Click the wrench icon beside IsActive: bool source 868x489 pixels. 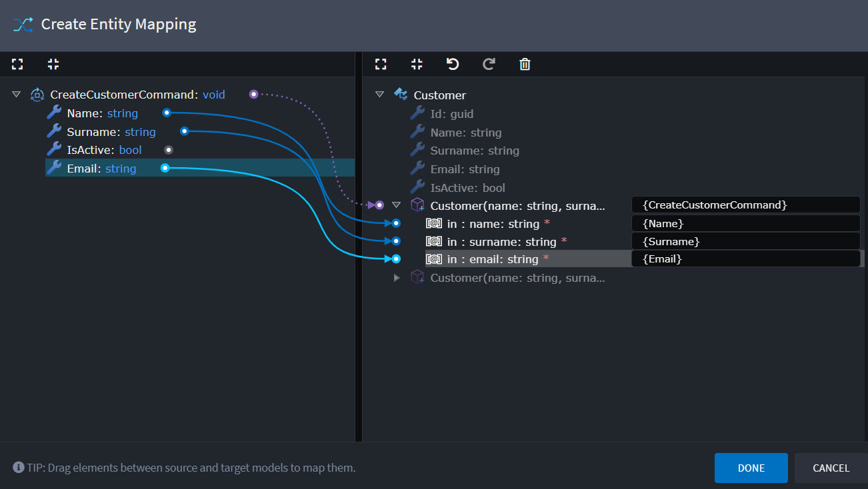point(54,149)
